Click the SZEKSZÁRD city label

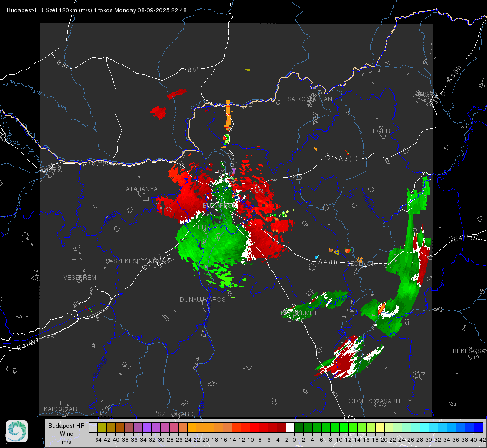176,414
